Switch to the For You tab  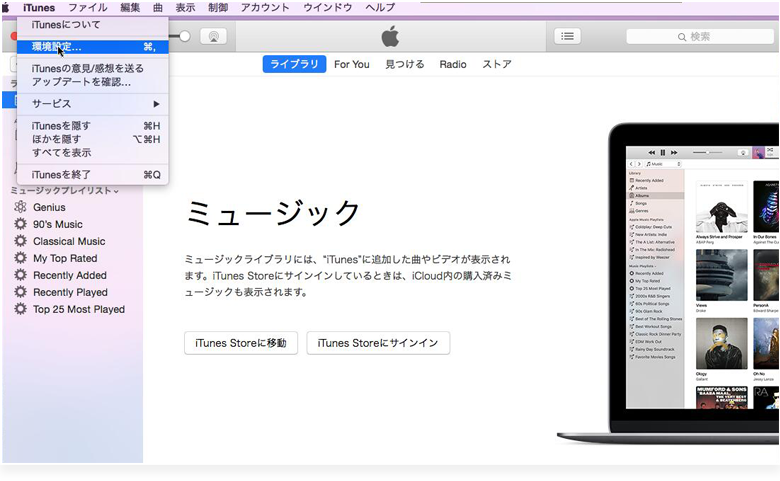[x=352, y=64]
